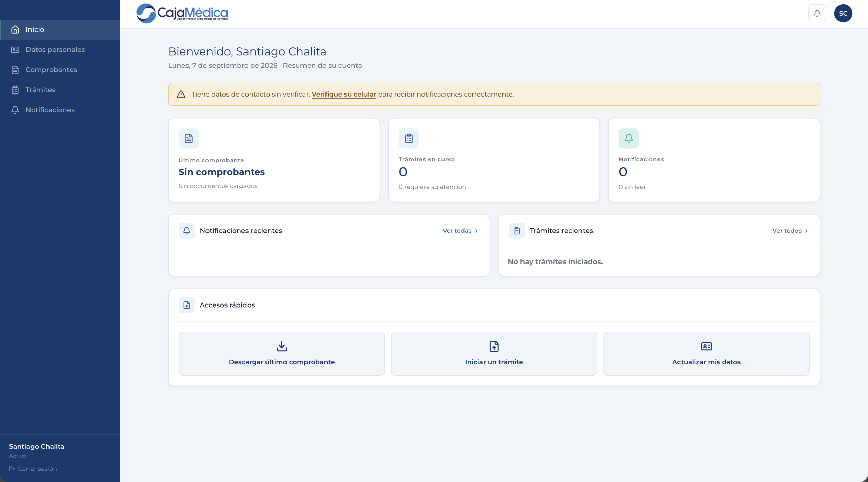Click the green Notificaciones bell card icon

[629, 138]
